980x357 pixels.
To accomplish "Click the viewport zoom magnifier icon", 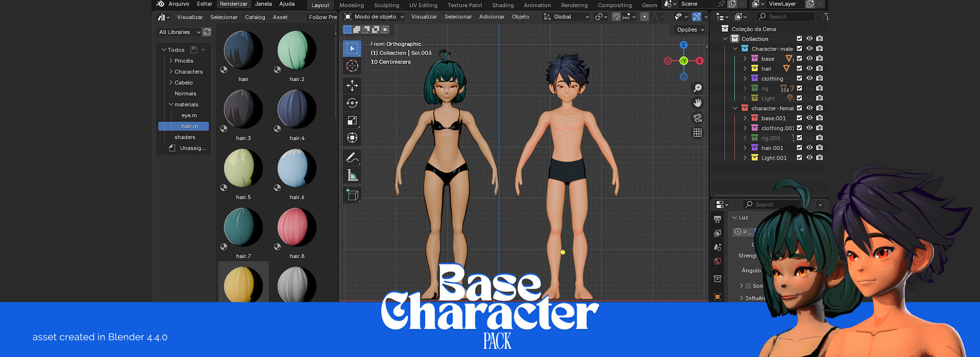I will [x=697, y=88].
